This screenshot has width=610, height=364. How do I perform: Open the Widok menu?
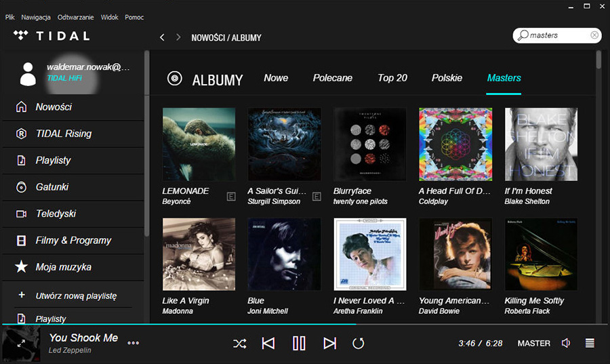[x=109, y=17]
